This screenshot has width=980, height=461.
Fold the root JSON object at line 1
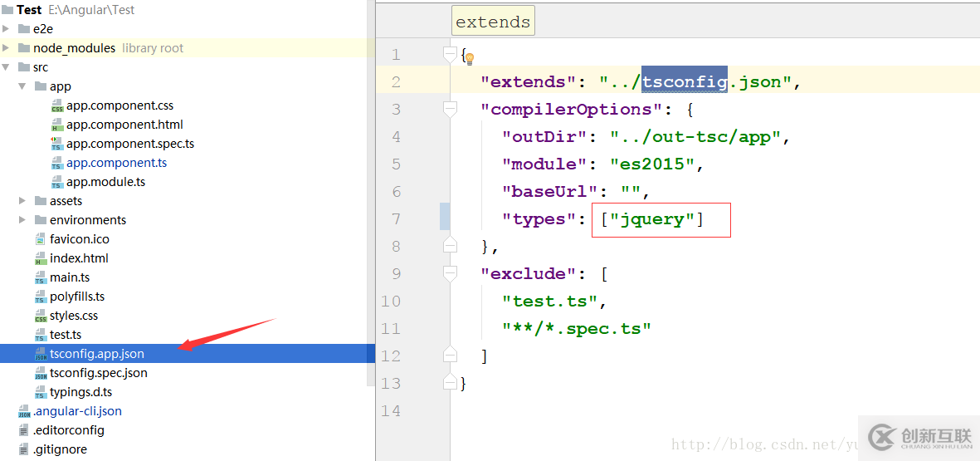click(450, 55)
